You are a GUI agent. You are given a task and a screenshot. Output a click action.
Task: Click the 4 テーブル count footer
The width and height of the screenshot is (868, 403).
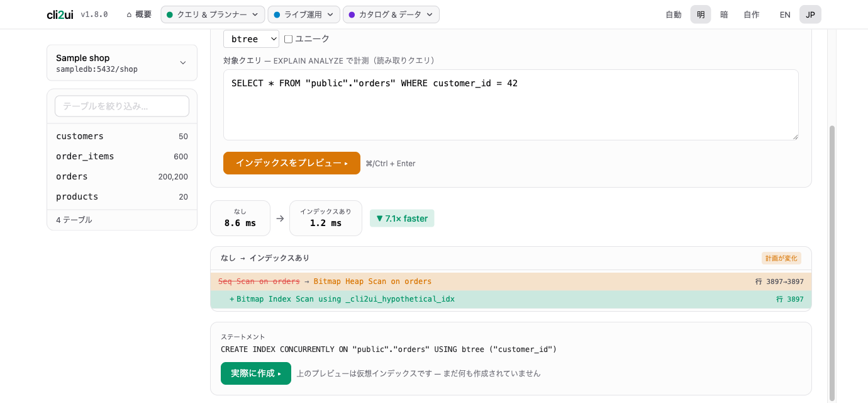(74, 220)
